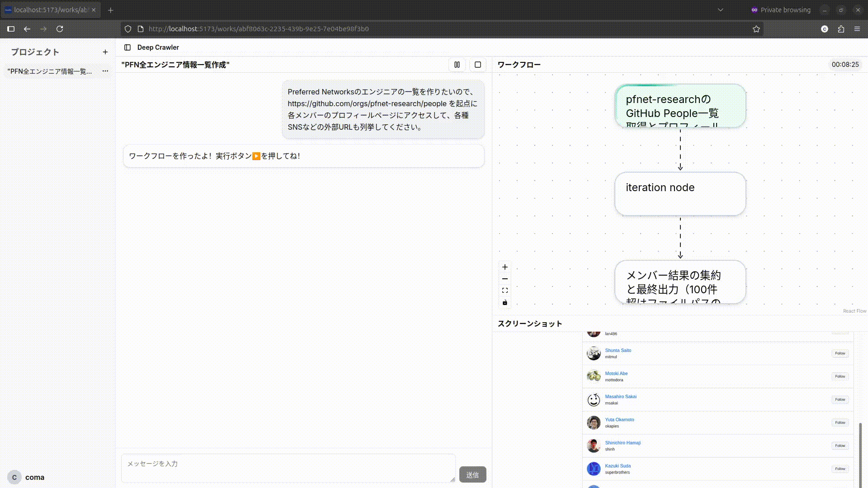The height and width of the screenshot is (488, 868).
Task: Collapse the project sidebar panel
Action: tap(127, 47)
